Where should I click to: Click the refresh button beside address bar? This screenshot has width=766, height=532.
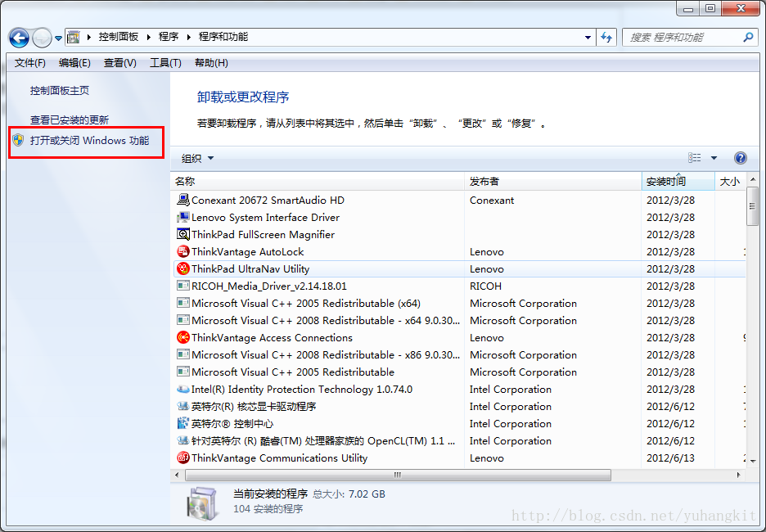point(606,38)
